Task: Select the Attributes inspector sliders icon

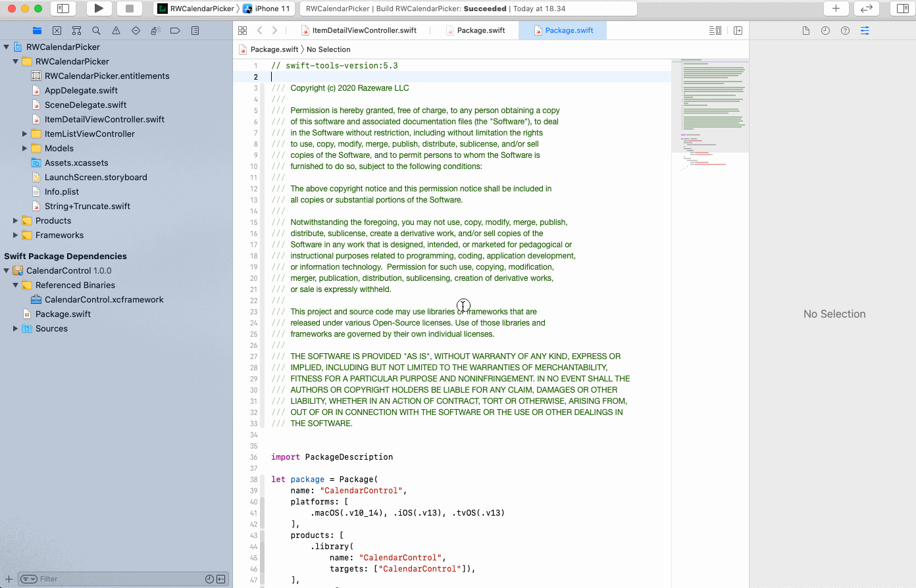Action: tap(865, 30)
